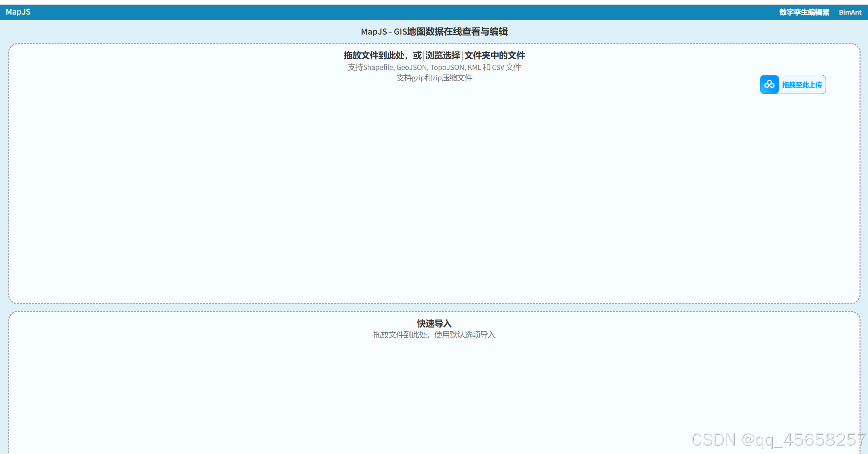Click dashed top border of main drop zone
Screen dimensions: 868x454
click(237, 43)
